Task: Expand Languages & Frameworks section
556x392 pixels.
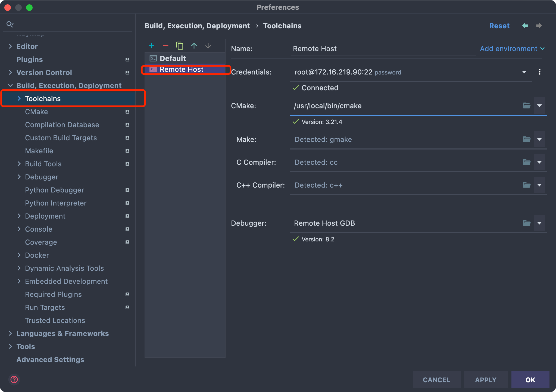Action: click(10, 334)
